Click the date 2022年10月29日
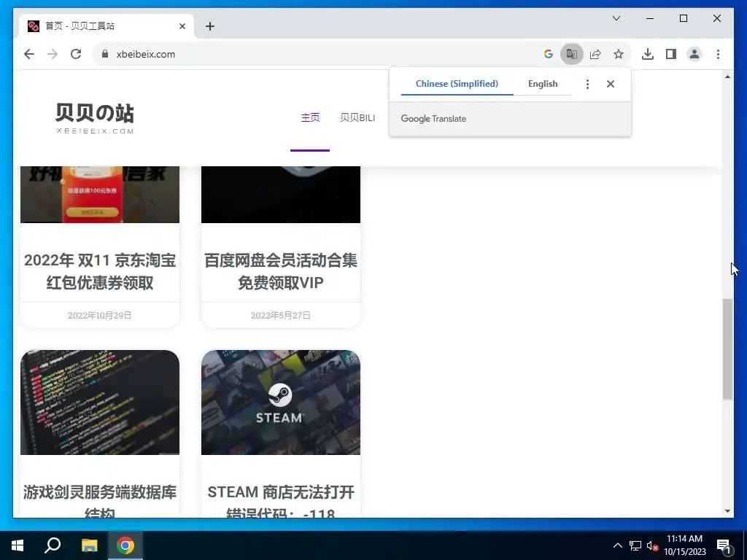 click(x=99, y=315)
